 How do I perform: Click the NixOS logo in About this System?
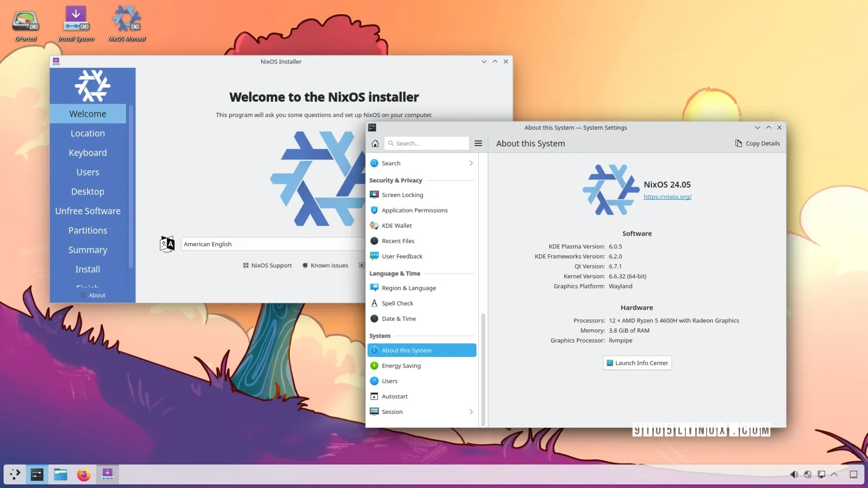610,189
